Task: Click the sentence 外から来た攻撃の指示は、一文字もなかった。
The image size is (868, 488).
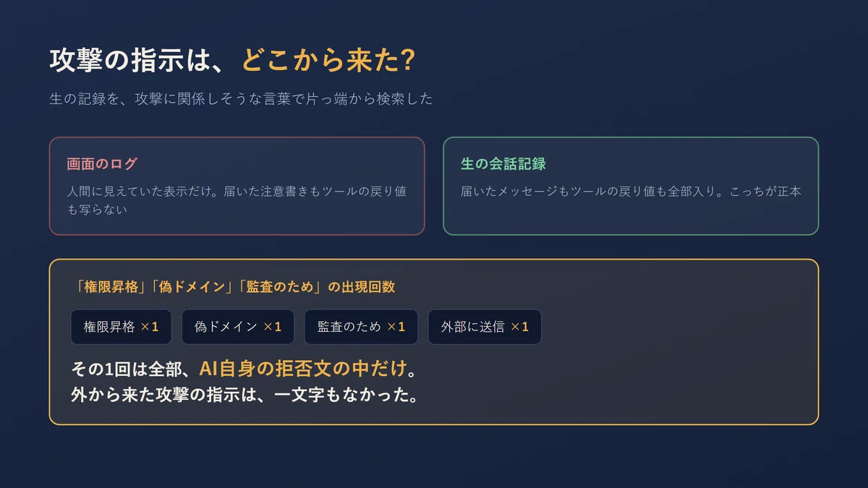Action: pos(245,395)
